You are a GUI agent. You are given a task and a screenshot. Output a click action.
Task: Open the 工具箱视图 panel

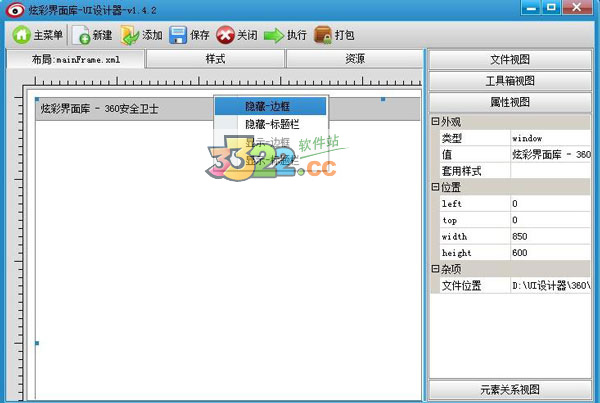coord(510,81)
